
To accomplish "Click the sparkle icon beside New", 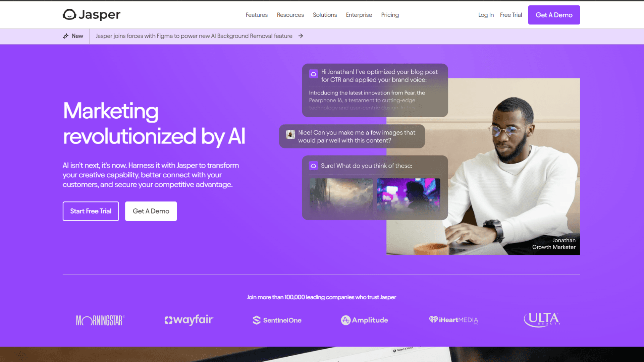I will coord(66,36).
